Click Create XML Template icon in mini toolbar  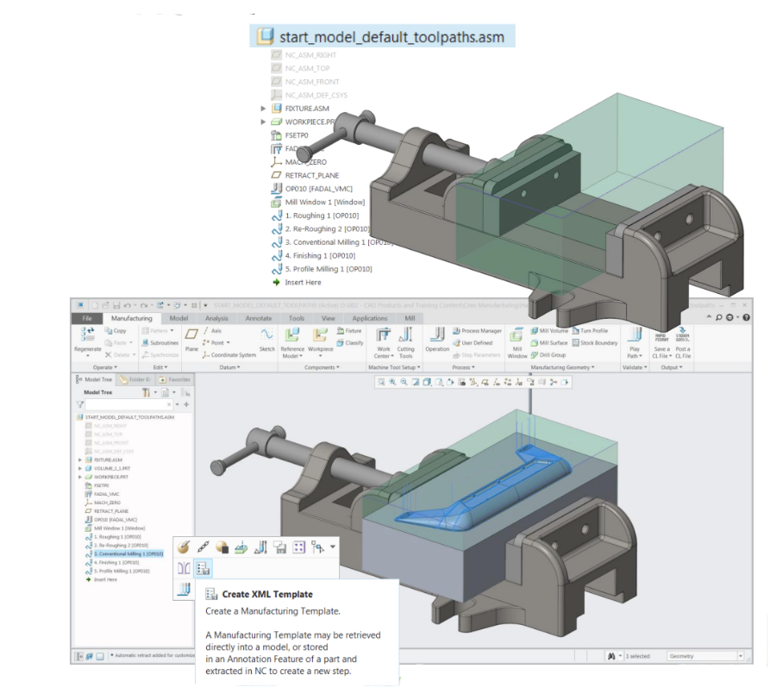point(203,568)
